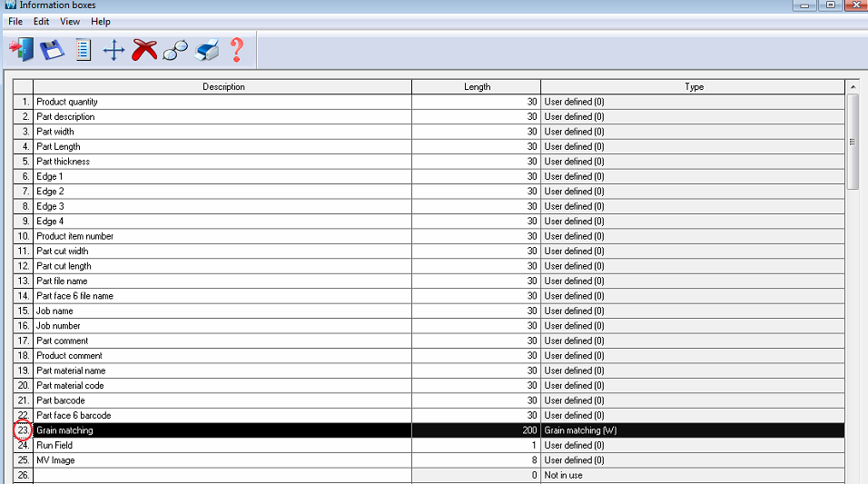Viewport: 868px width, 484px height.
Task: Click the list document toolbar icon
Action: [x=83, y=50]
